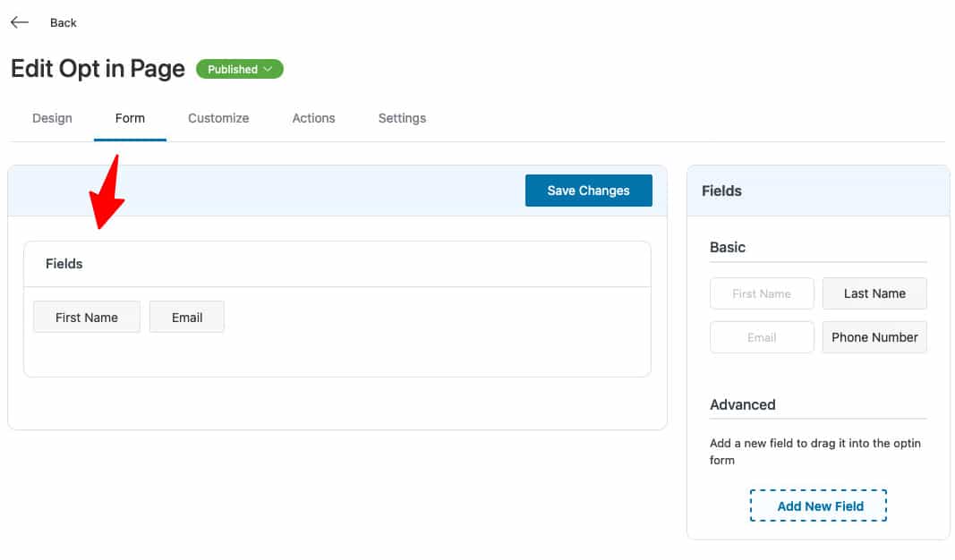This screenshot has width=955, height=560.
Task: Click the Edit Opt in Page title
Action: click(x=97, y=69)
